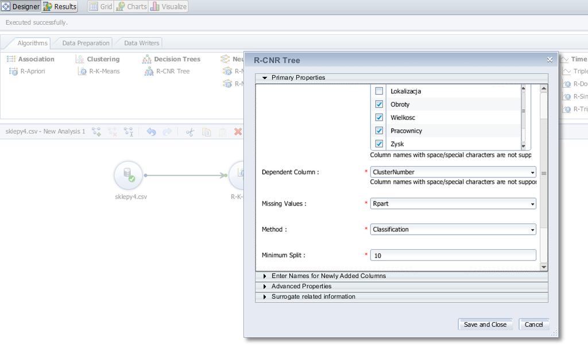
Task: Click the properties panel scrollbar thumb
Action: tap(544, 173)
